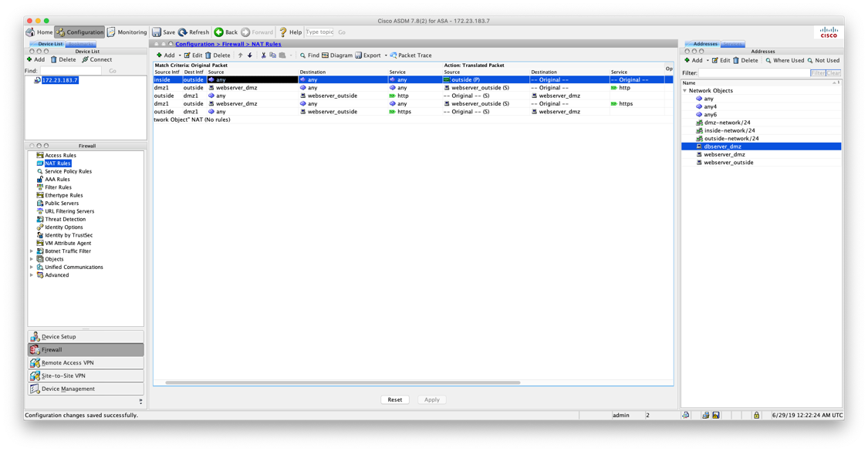
Task: Expand the Objects tree item in Firewall panel
Action: tap(30, 258)
